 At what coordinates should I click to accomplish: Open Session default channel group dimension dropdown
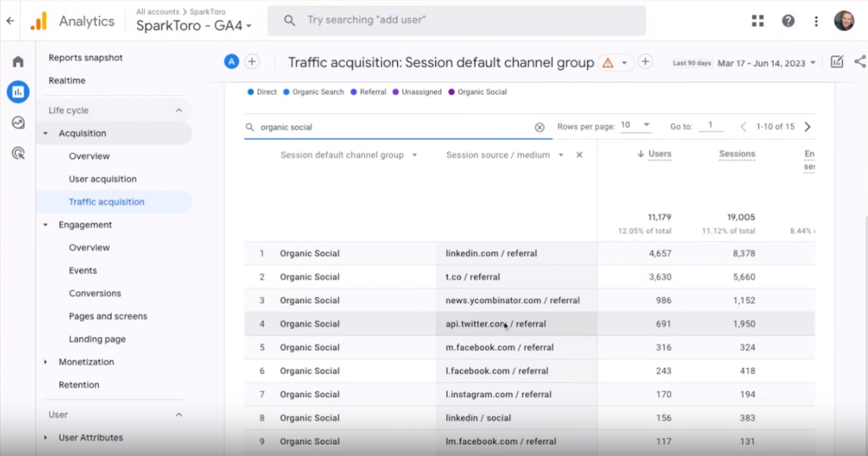coord(414,155)
